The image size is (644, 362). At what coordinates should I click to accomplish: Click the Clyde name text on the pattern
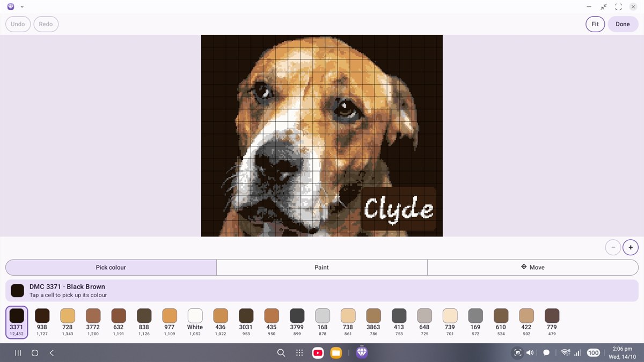click(x=399, y=210)
